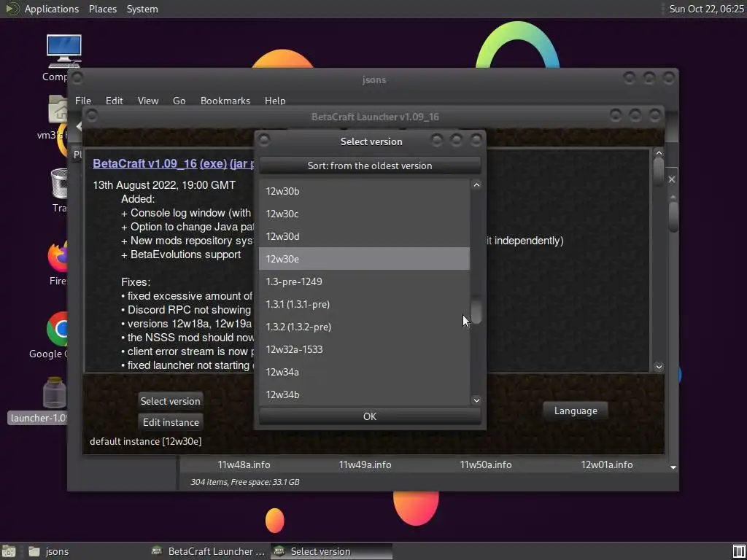
Task: Click back arrow in jsons window toolbar
Action: click(79, 126)
